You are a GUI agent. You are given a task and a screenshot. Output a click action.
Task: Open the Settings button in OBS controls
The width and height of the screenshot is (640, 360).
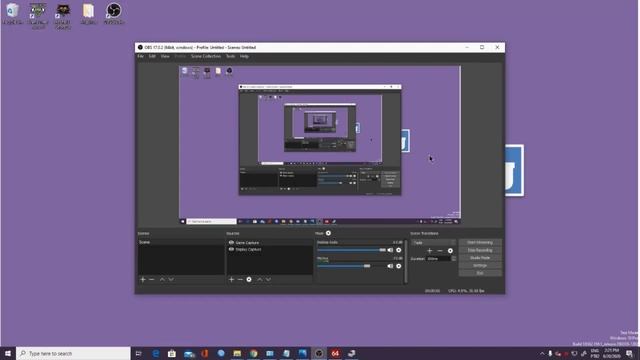480,266
